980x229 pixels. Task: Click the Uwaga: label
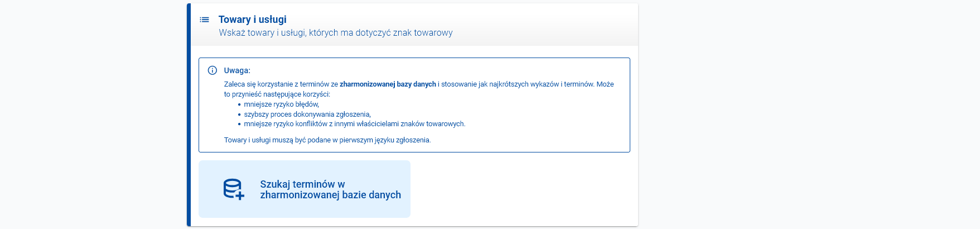pos(237,70)
